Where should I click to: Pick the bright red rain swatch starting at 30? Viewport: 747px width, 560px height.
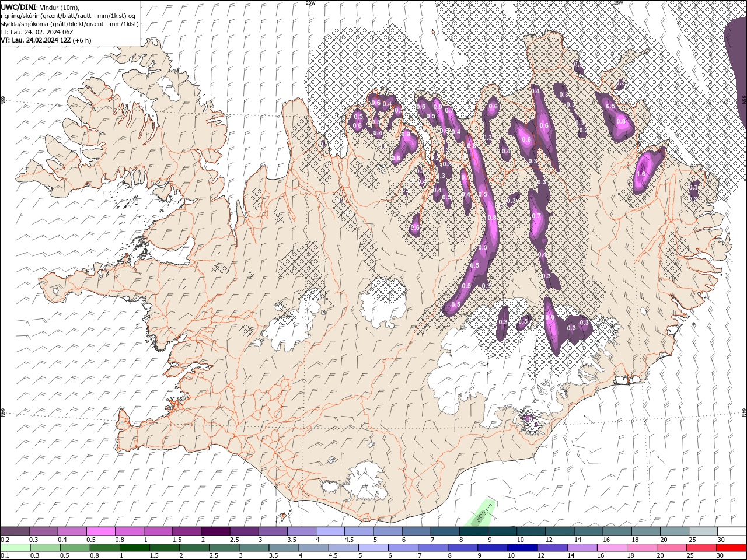click(x=731, y=548)
